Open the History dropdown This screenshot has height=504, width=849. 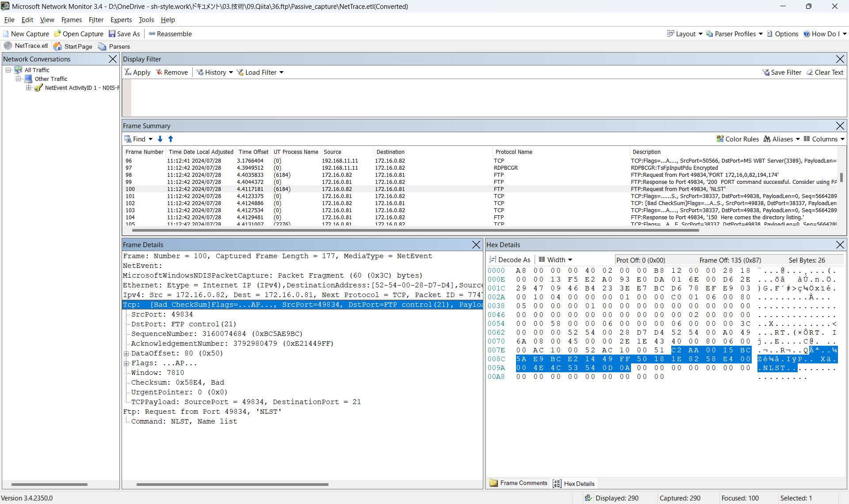[x=215, y=73]
